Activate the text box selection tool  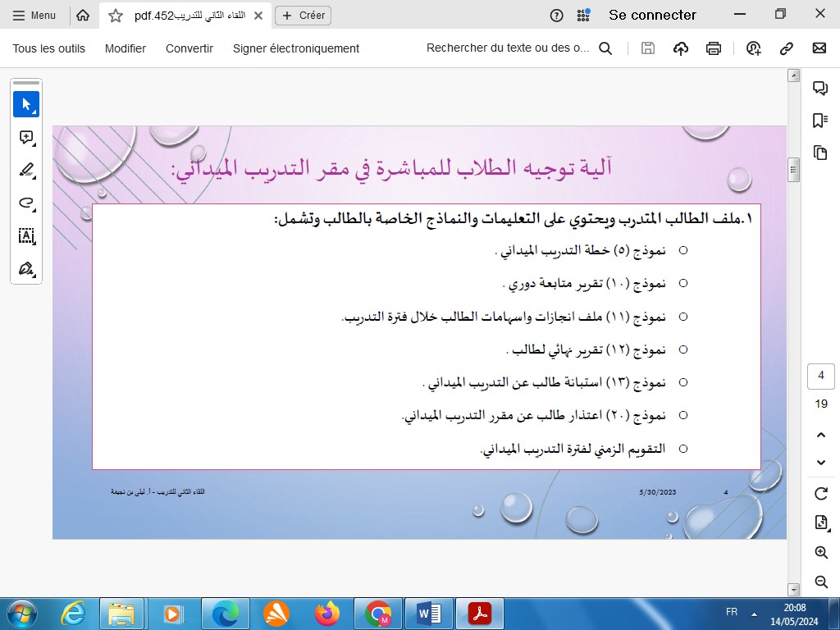26,236
